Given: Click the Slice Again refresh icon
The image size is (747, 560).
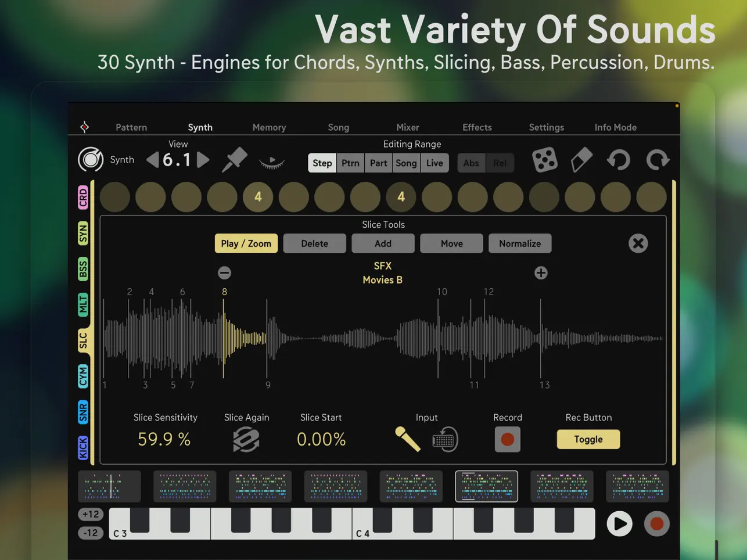Looking at the screenshot, I should point(246,440).
